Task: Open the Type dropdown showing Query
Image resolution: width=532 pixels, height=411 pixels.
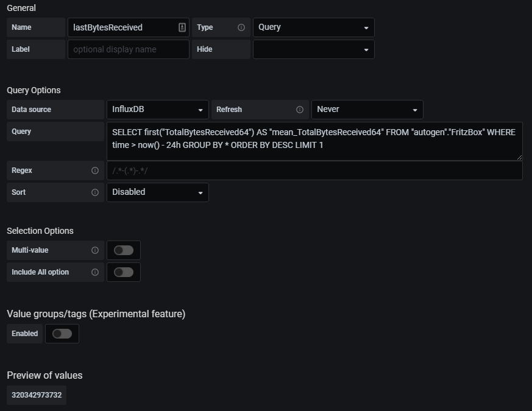Action: pos(314,27)
